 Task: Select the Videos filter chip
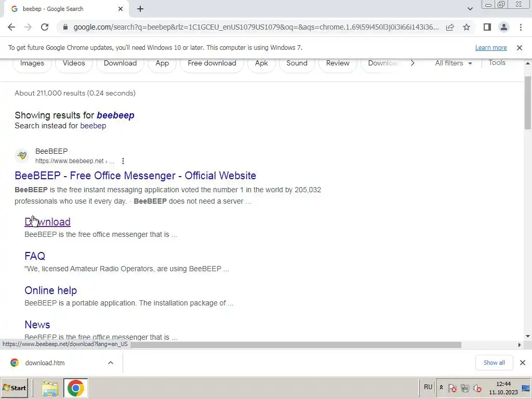[74, 63]
